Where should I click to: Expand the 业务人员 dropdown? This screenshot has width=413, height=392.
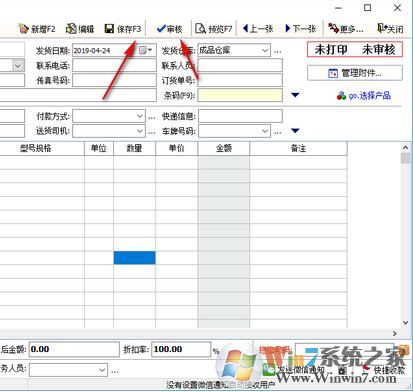pos(102,370)
